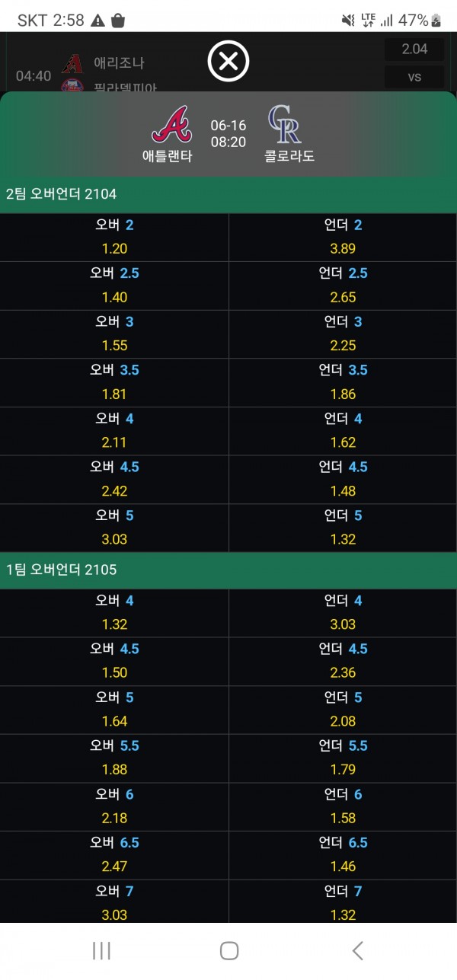
Task: Choose team 1 under 5.5 at 1.79
Action: point(343,758)
